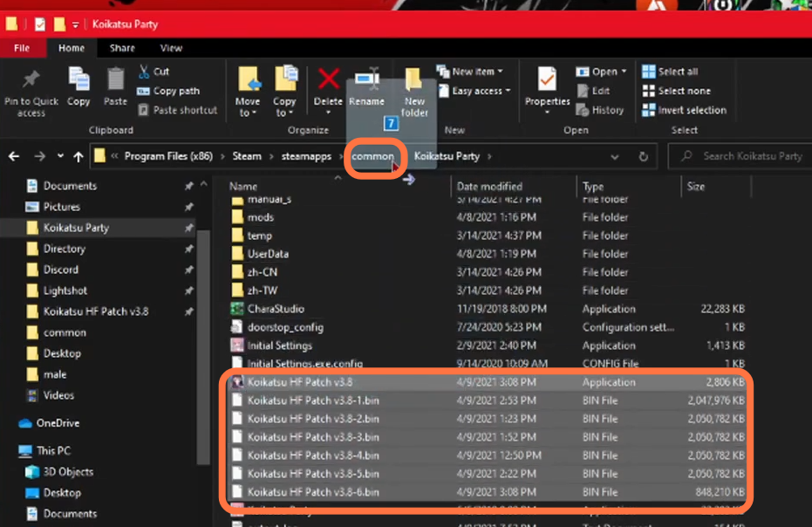
Task: Click the Forward navigation arrow
Action: [40, 156]
